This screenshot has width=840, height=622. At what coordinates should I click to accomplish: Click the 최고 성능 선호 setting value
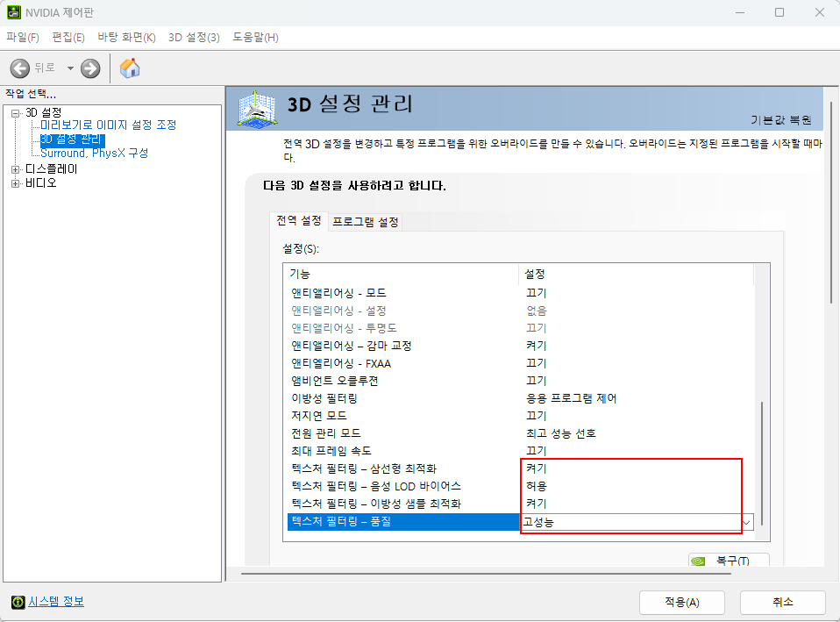tap(561, 433)
